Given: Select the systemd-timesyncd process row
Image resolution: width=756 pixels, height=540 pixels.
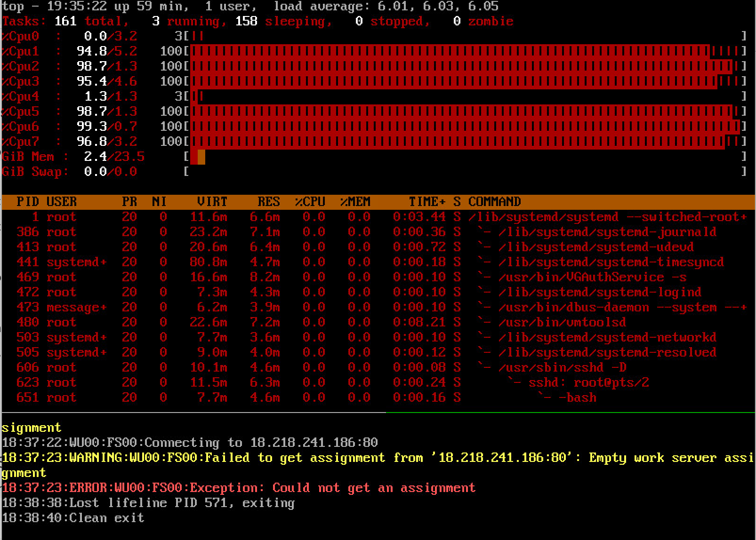Looking at the screenshot, I should (x=378, y=262).
